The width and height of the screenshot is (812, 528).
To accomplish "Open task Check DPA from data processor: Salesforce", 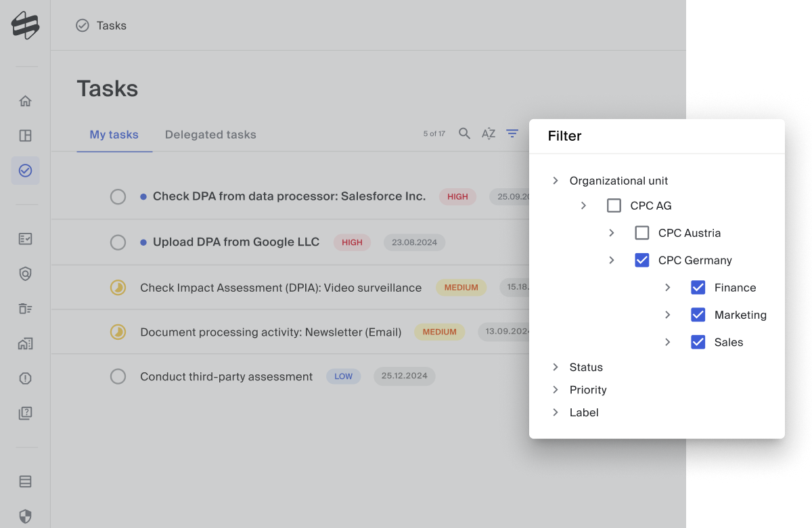I will 289,196.
